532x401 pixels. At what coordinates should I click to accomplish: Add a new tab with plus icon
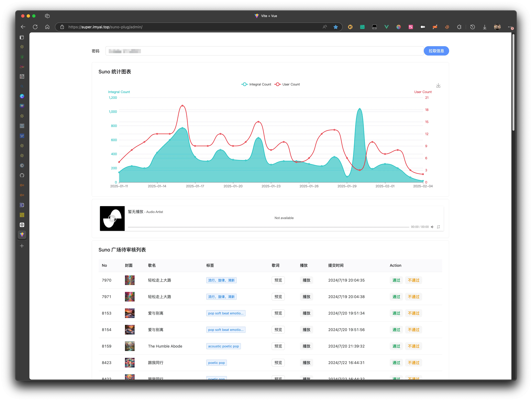coord(22,246)
